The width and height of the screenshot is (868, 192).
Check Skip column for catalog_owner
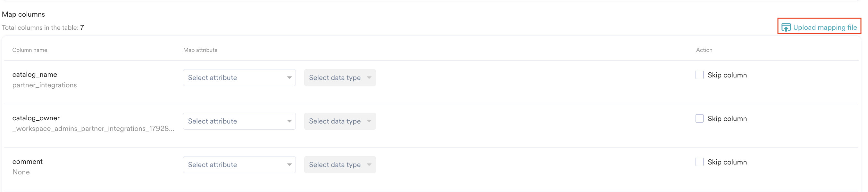699,118
